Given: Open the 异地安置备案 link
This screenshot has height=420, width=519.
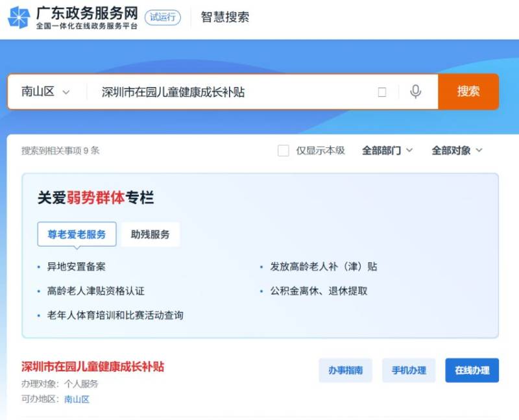Looking at the screenshot, I should 77,267.
